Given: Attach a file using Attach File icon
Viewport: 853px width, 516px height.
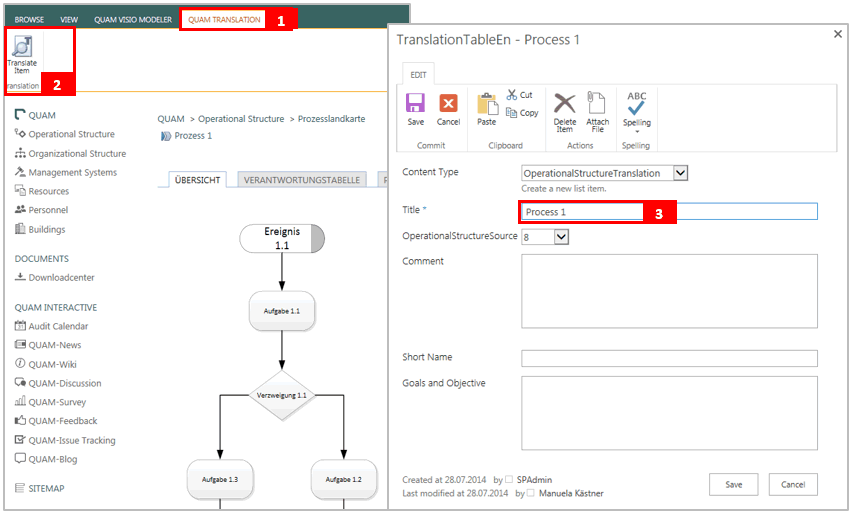Looking at the screenshot, I should tap(597, 108).
